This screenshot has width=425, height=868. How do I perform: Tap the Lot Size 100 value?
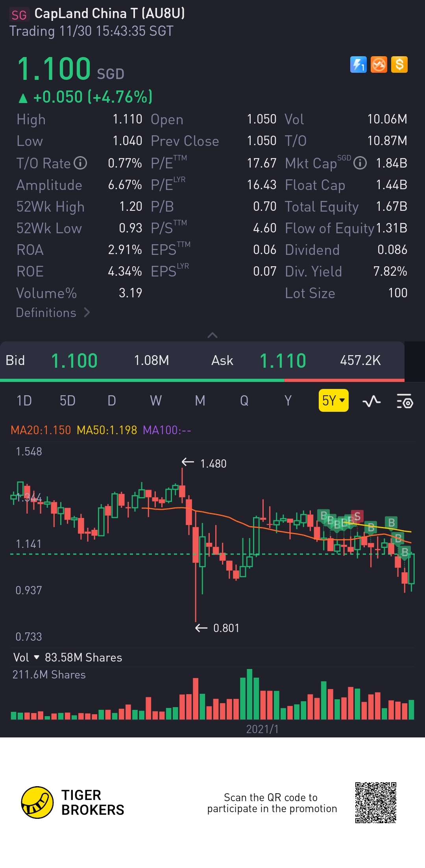tap(397, 293)
